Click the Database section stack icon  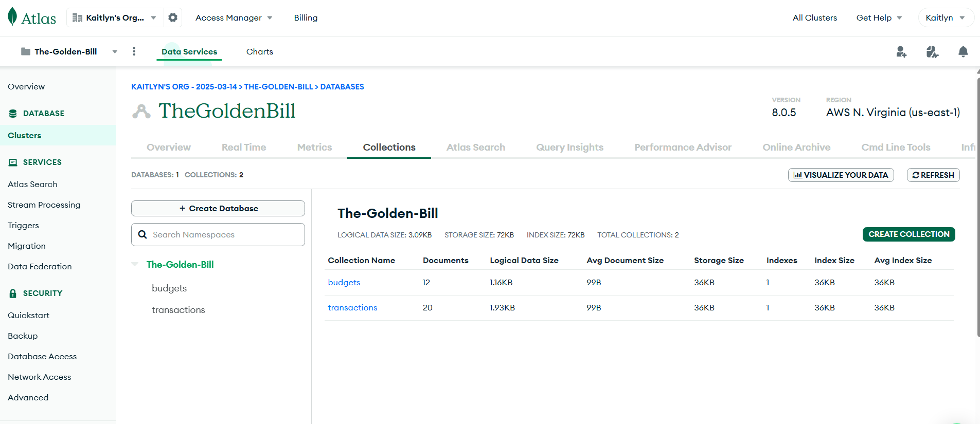[x=13, y=114]
